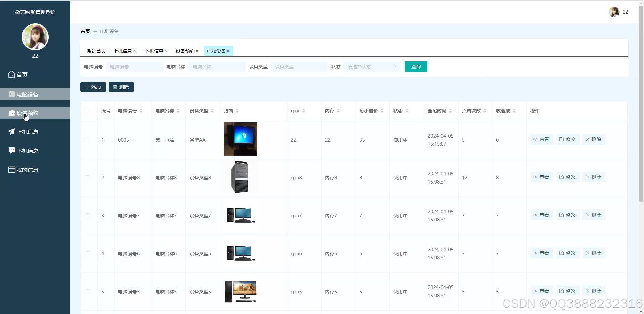Image resolution: width=644 pixels, height=314 pixels.
Task: Check the row for 电脑编号6
Action: (87, 254)
